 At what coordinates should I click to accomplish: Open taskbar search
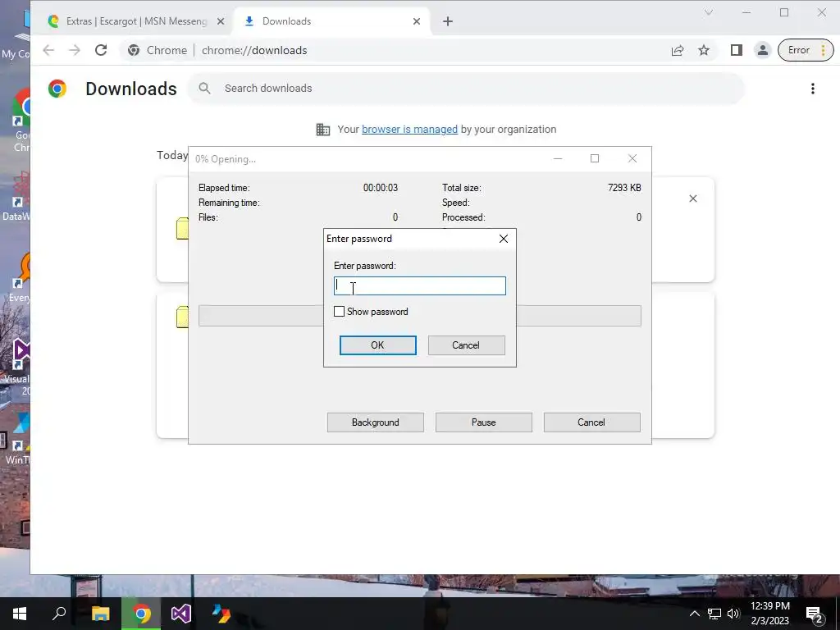[x=59, y=614]
